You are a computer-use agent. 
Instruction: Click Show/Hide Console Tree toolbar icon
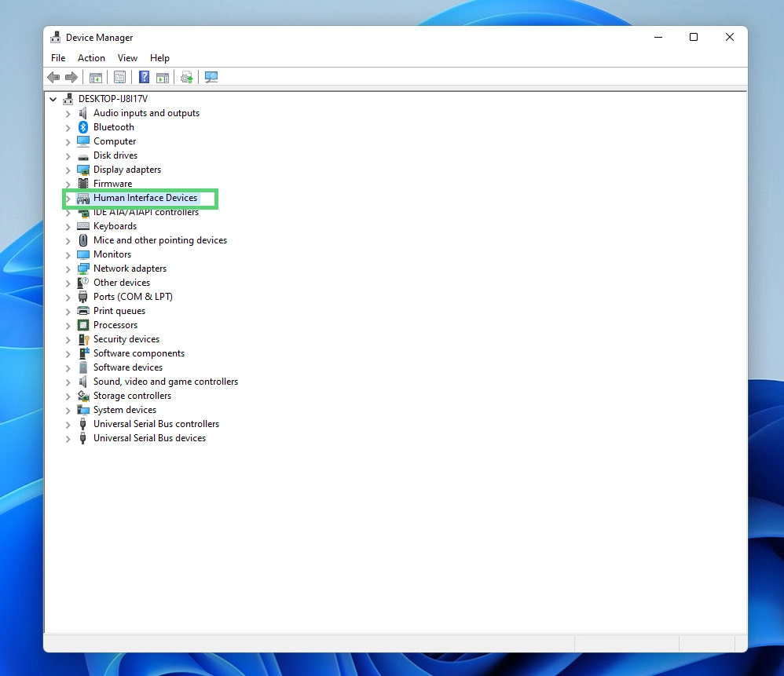pos(95,77)
